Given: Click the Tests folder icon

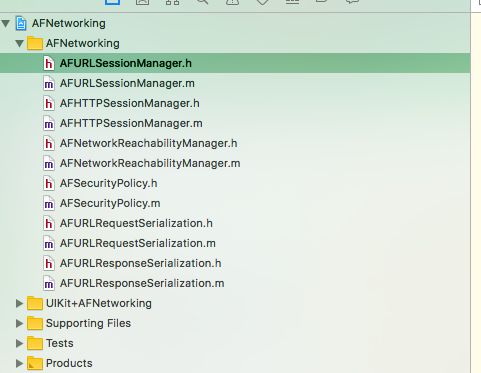Looking at the screenshot, I should point(35,343).
